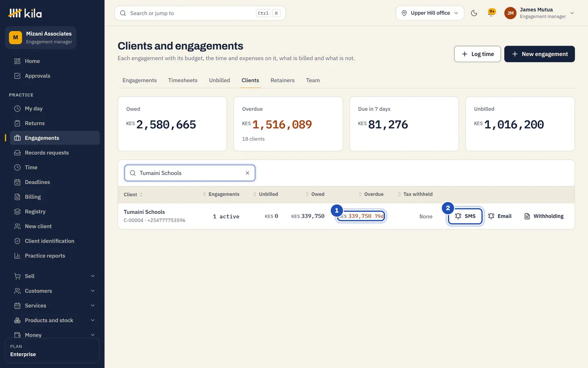
Task: Sort table by Tax withheld column
Action: tap(415, 194)
